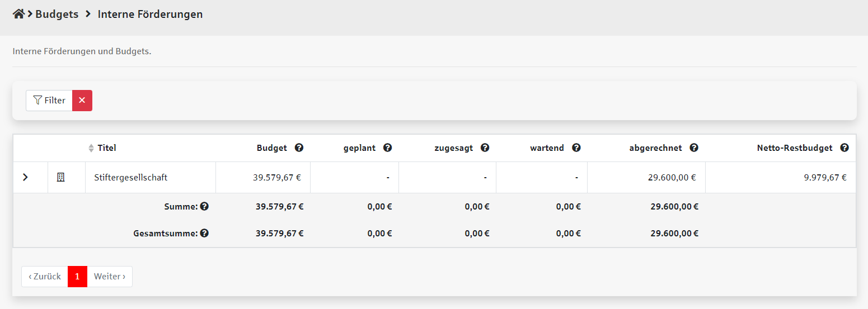Click the building icon in Stiftergesellschaft row
This screenshot has height=309, width=868.
[x=61, y=178]
